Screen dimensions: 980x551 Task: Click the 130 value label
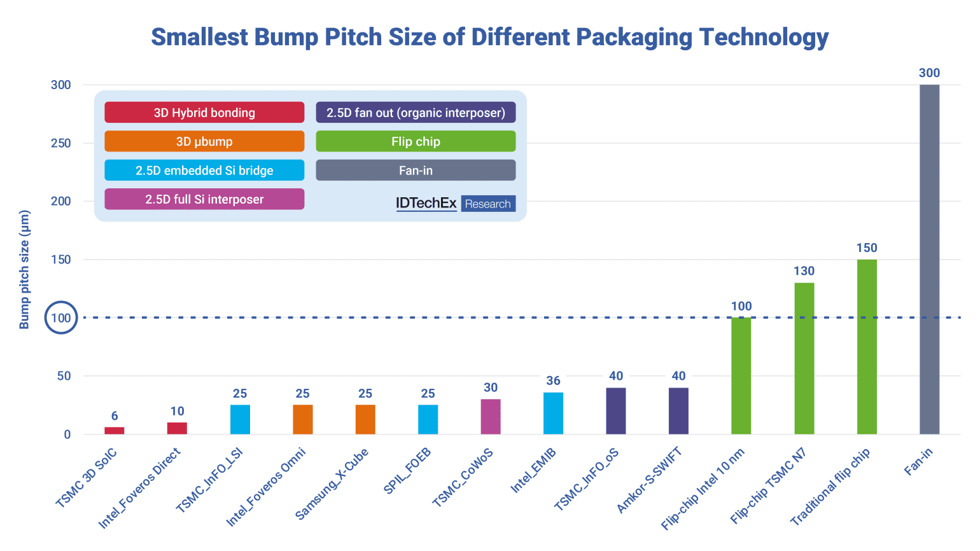(x=804, y=271)
